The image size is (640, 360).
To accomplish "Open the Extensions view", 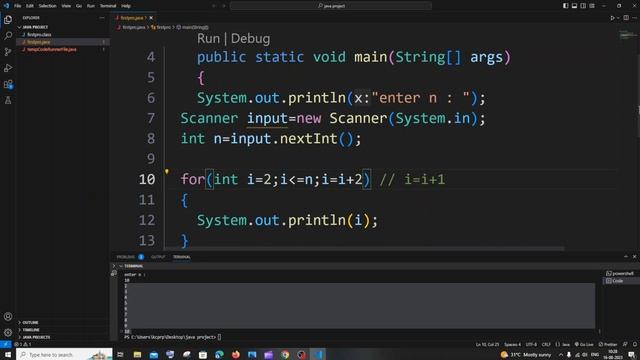I will (x=8, y=84).
